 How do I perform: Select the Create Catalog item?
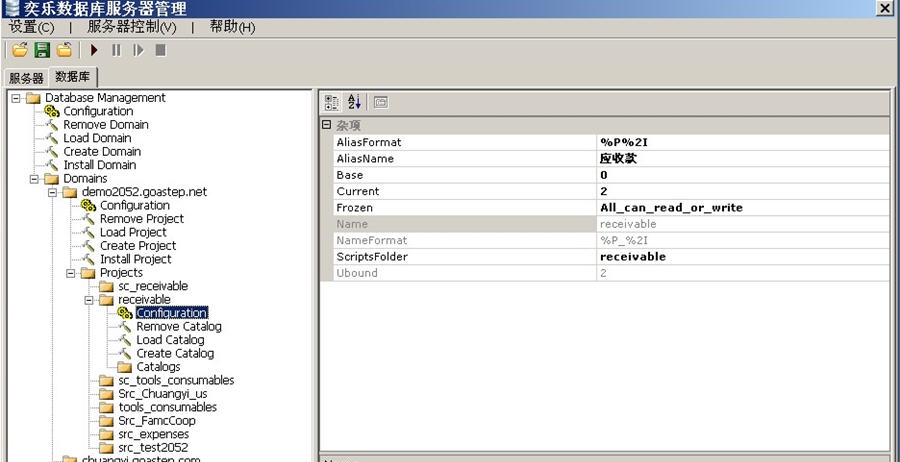click(175, 354)
